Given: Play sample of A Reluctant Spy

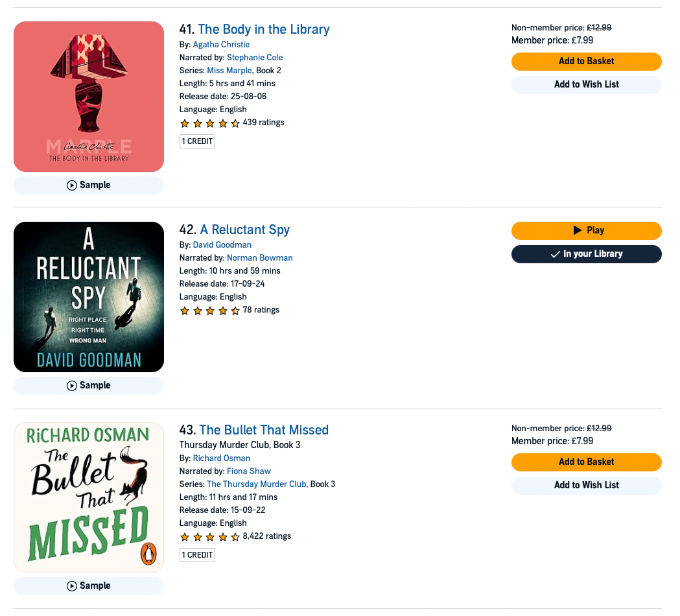Looking at the screenshot, I should pyautogui.click(x=88, y=386).
